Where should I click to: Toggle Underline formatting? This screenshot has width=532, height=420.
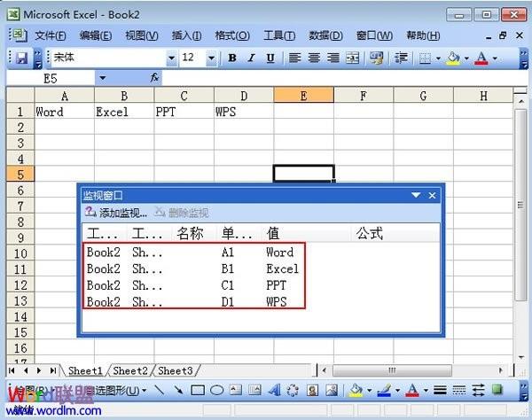(270, 58)
